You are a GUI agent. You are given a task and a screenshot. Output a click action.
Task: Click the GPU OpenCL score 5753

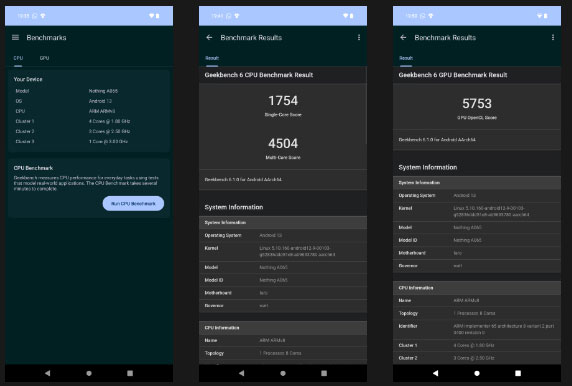[477, 104]
